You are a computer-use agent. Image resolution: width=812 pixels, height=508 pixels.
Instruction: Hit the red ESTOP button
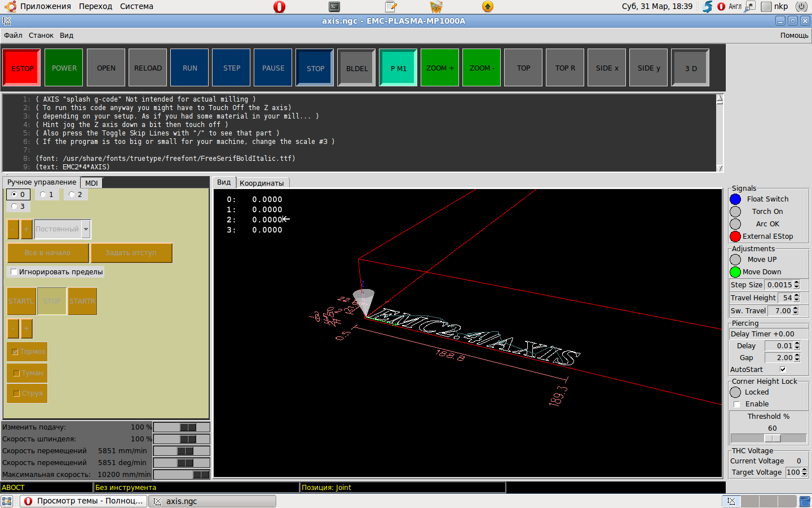[22, 68]
